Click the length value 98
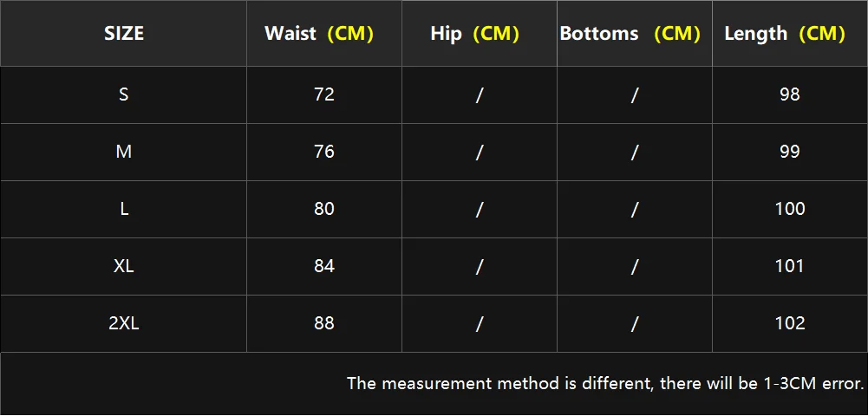 click(790, 94)
